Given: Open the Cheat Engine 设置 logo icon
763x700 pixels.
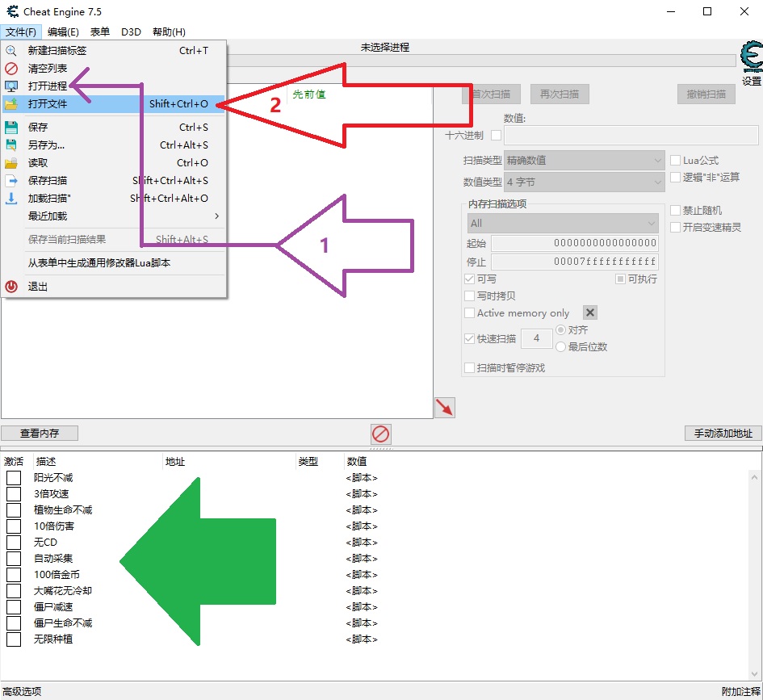Looking at the screenshot, I should point(751,59).
